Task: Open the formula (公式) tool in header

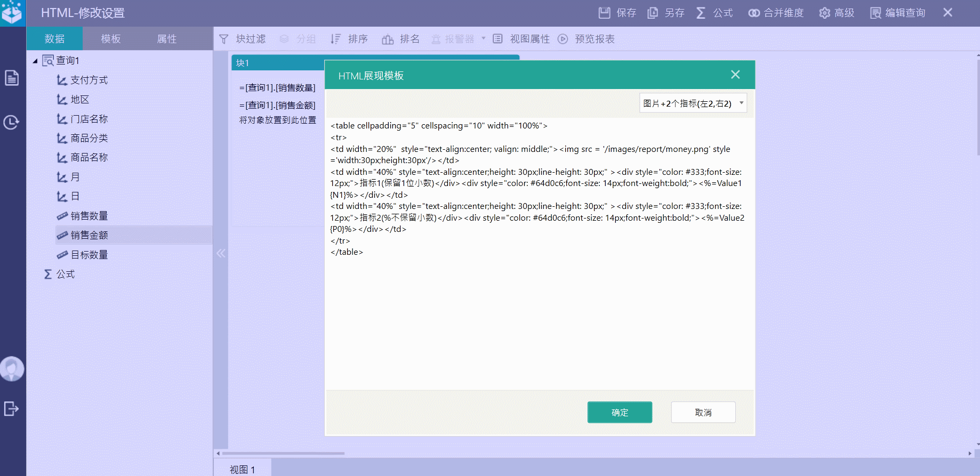Action: point(714,13)
